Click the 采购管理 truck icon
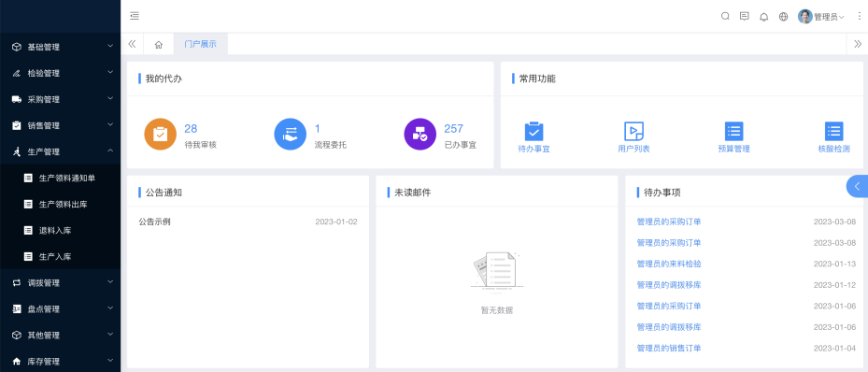868x372 pixels. pyautogui.click(x=17, y=99)
